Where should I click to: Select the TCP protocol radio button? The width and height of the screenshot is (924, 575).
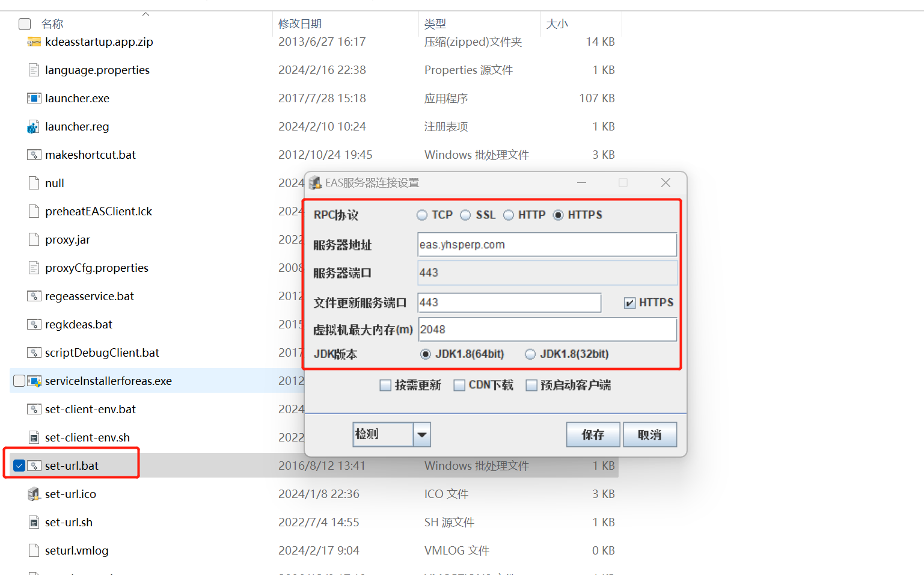click(422, 215)
